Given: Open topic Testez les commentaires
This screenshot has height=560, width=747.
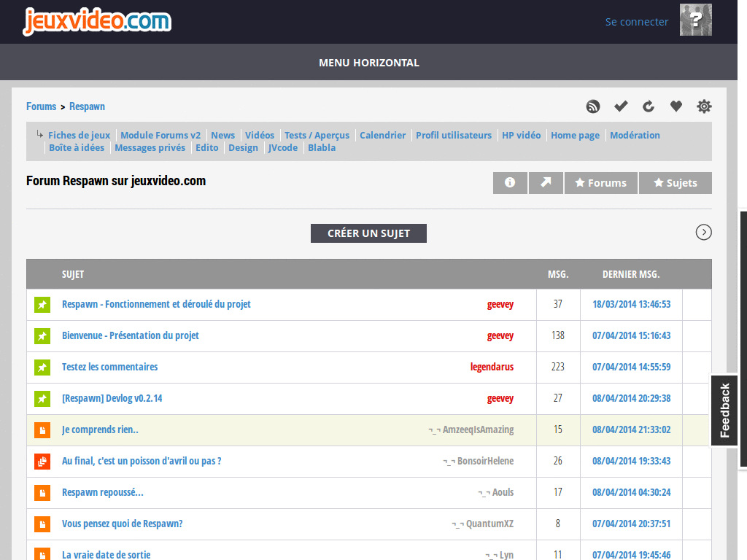Looking at the screenshot, I should pyautogui.click(x=109, y=367).
